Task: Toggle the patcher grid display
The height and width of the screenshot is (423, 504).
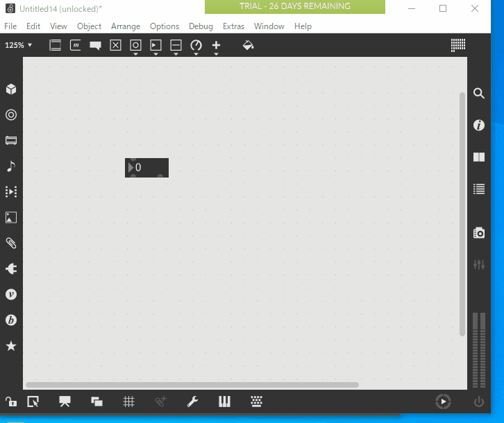Action: tap(128, 402)
